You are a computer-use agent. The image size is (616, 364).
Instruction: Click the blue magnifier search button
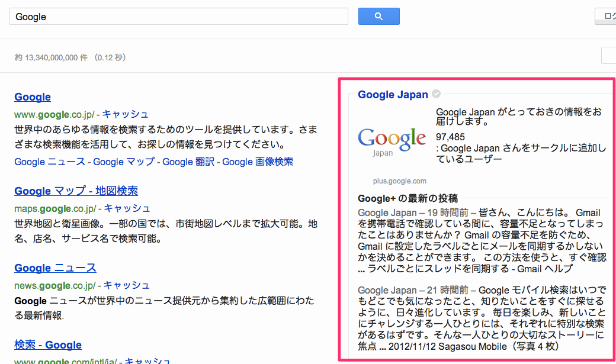(378, 16)
